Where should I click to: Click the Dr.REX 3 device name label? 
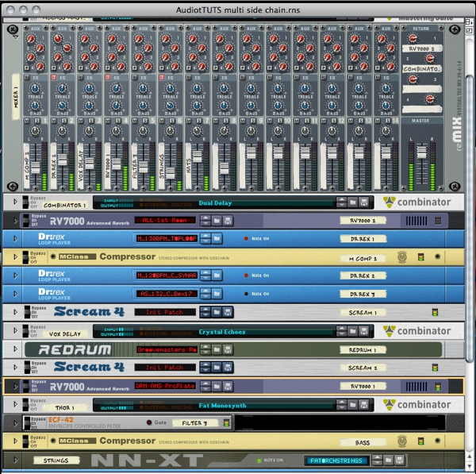(x=363, y=294)
